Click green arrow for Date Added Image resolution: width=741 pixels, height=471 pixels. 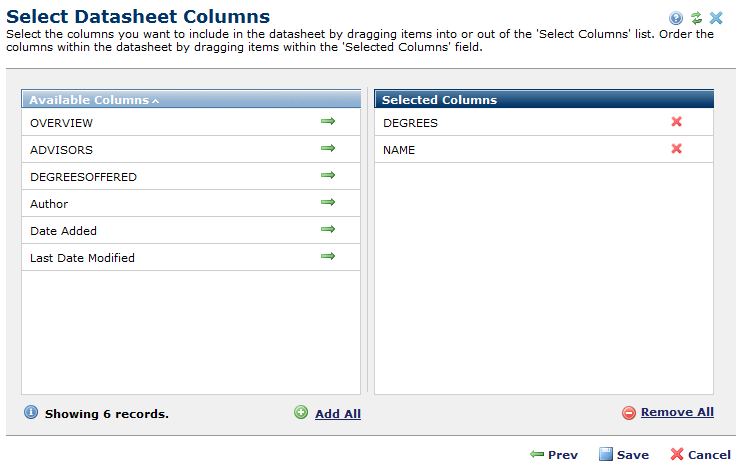(327, 230)
